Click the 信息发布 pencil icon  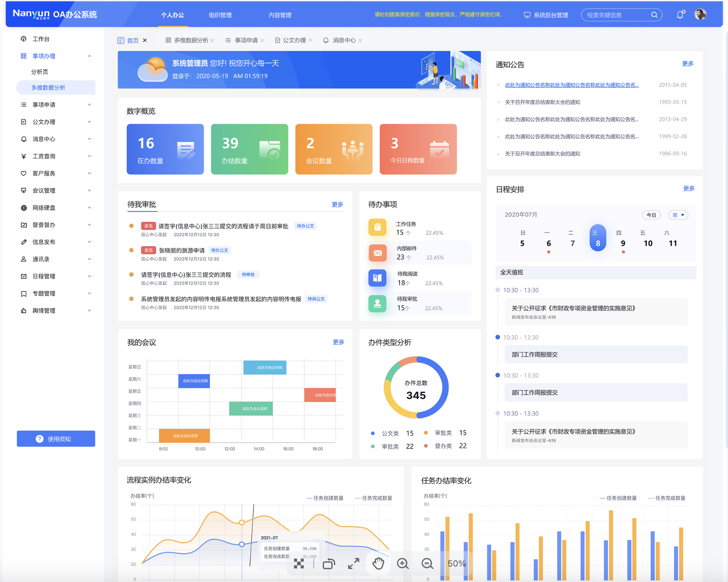tap(24, 242)
